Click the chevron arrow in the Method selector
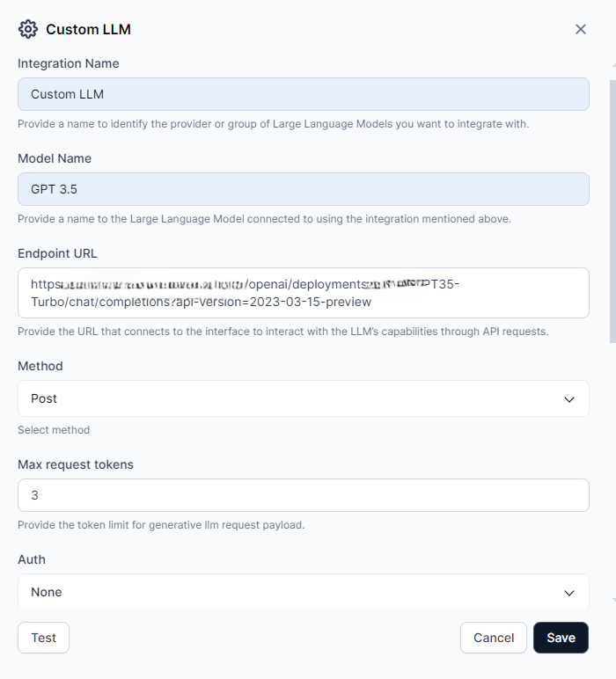616x679 pixels. tap(569, 399)
